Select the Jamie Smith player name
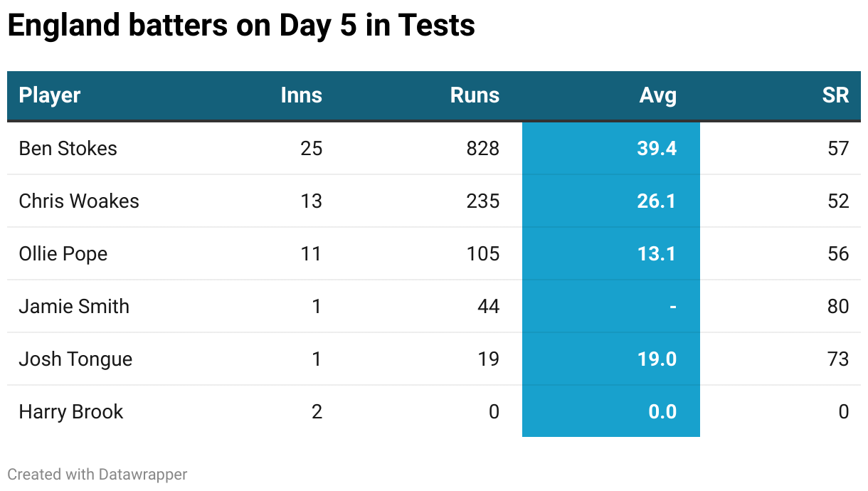 [74, 306]
